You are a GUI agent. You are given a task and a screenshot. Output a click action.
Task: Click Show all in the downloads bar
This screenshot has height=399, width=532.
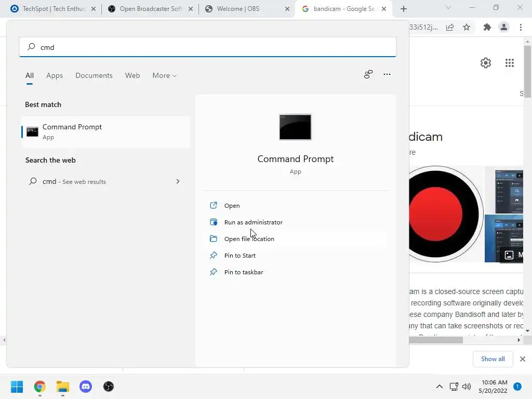493,358
